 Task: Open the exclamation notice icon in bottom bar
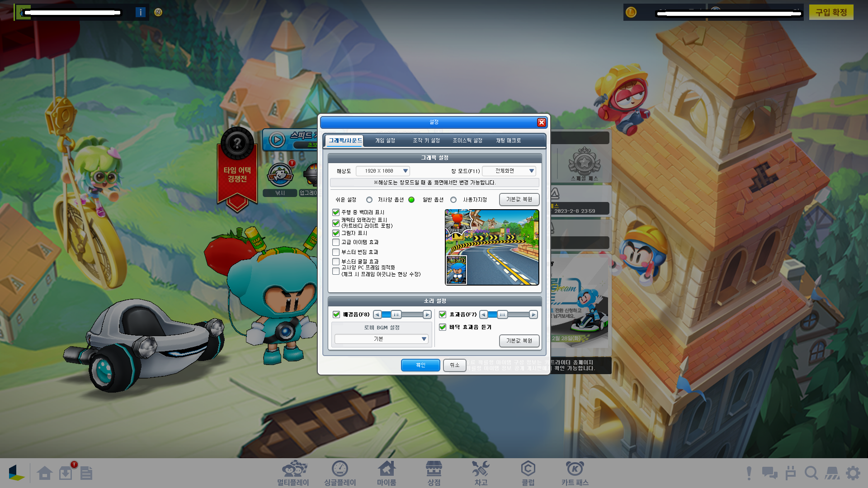[x=749, y=473]
